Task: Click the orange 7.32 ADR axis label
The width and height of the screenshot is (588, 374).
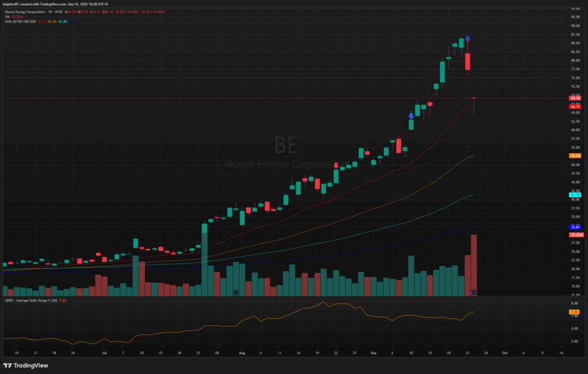Action: click(574, 312)
